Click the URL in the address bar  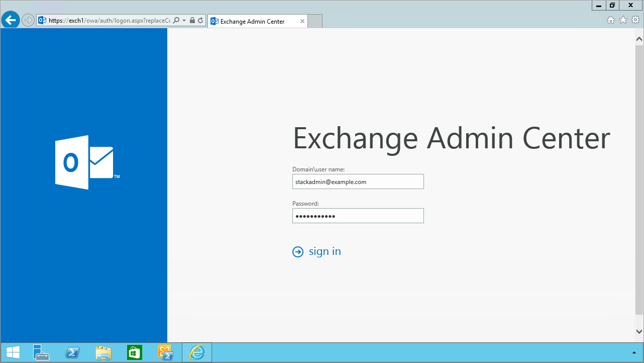pos(109,21)
